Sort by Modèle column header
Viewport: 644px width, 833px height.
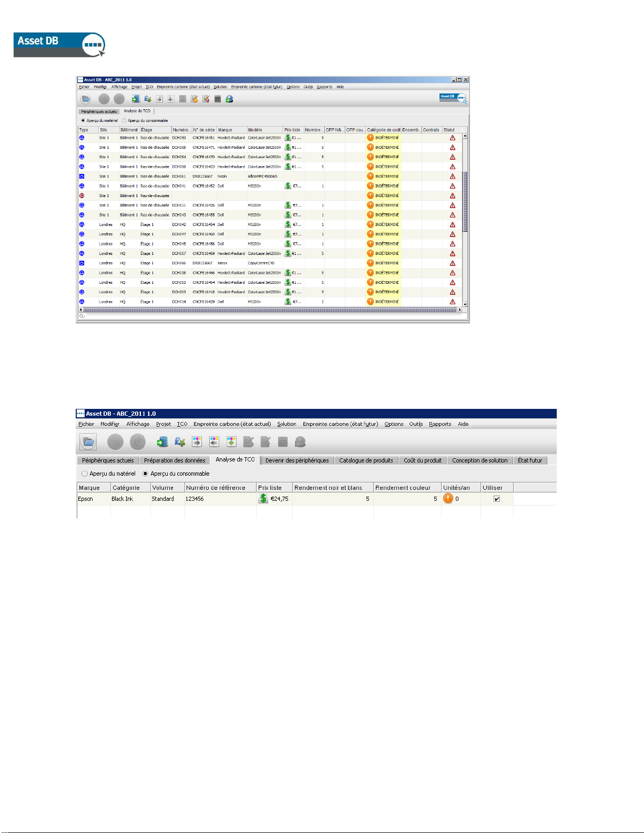tap(265, 130)
